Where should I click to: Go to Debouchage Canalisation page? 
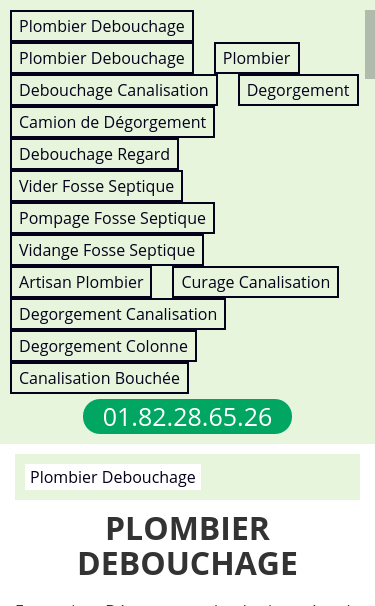(x=114, y=90)
